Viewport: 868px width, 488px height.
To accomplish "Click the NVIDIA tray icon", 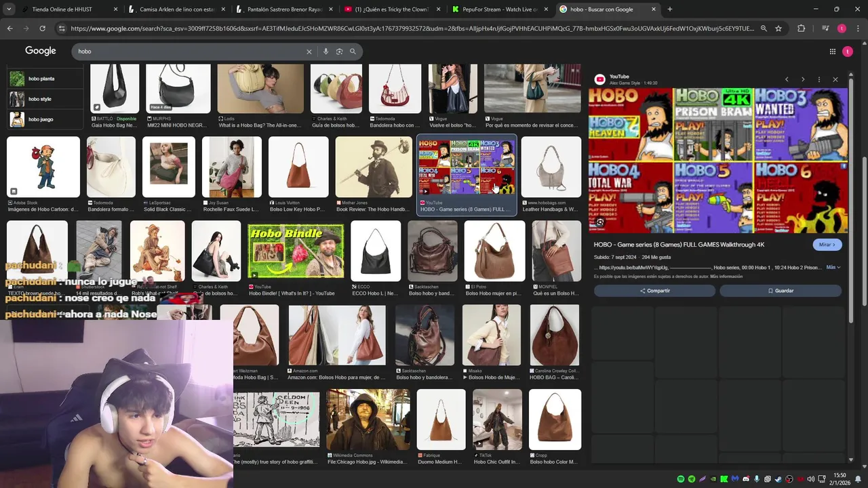I will [713, 479].
